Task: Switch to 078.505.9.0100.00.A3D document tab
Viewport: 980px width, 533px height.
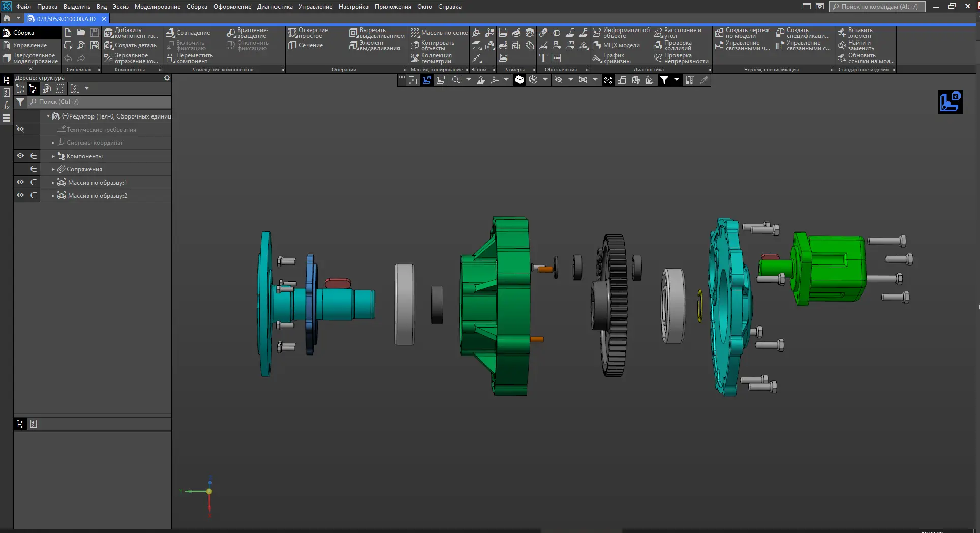Action: click(x=66, y=19)
